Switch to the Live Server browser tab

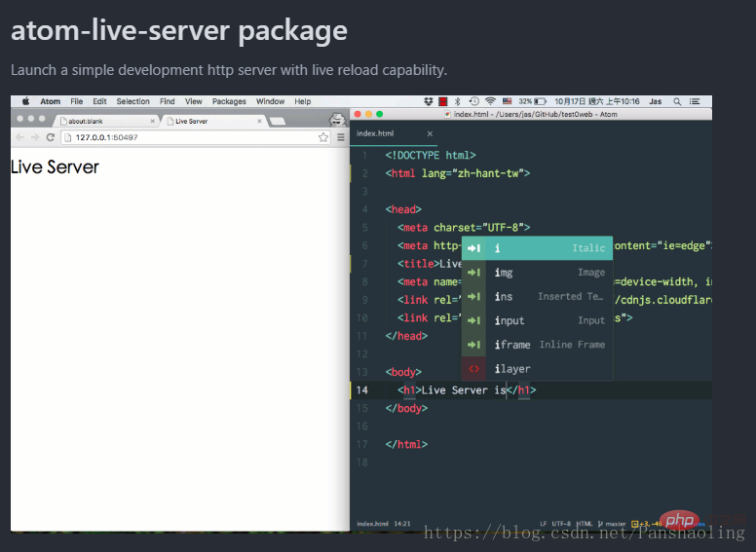213,121
